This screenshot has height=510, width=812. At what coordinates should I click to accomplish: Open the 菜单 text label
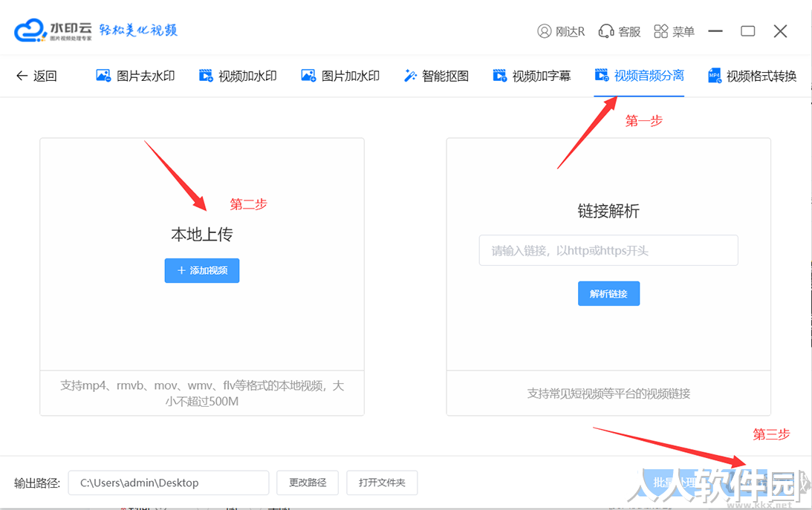pos(683,32)
